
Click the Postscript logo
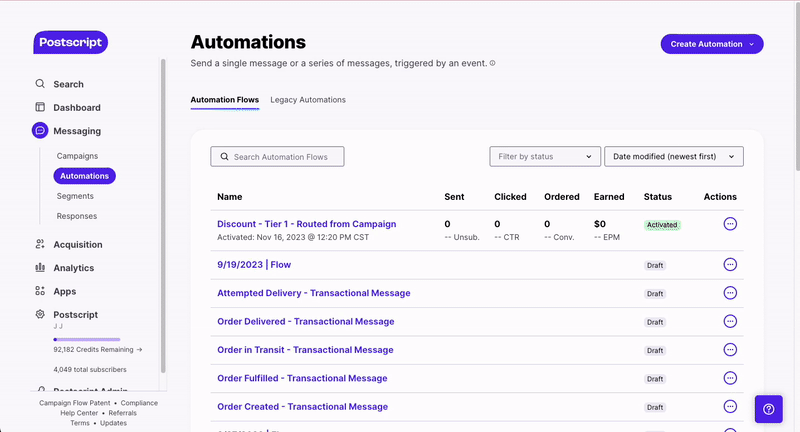(x=70, y=42)
